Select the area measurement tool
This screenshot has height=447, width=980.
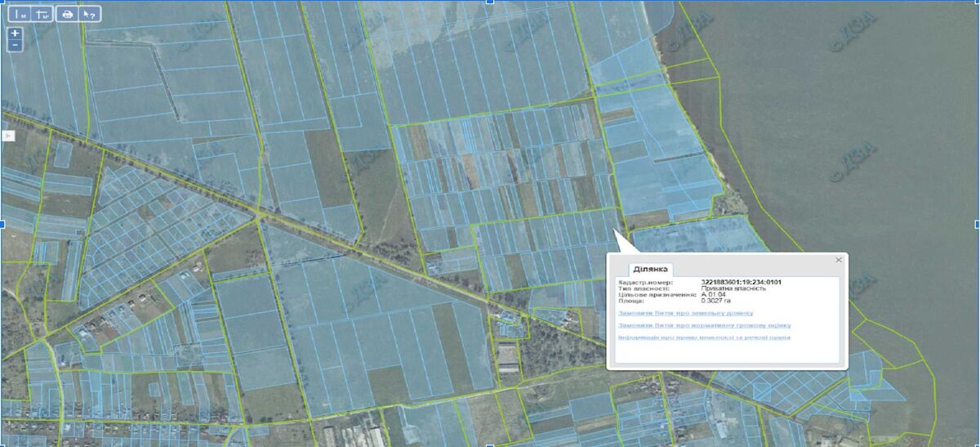click(43, 14)
